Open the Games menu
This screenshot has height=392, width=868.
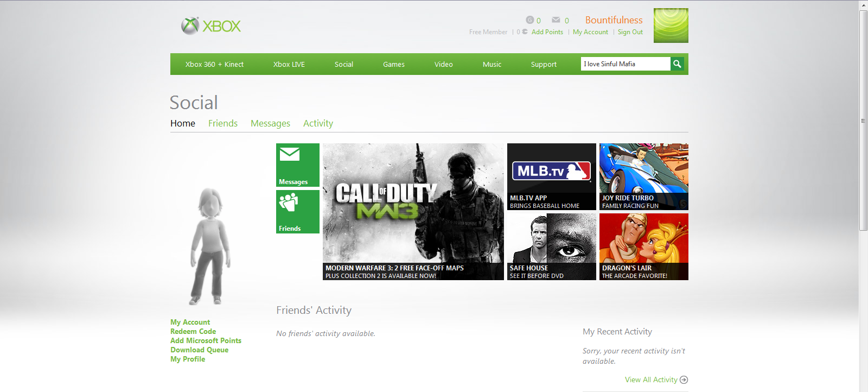click(x=394, y=64)
